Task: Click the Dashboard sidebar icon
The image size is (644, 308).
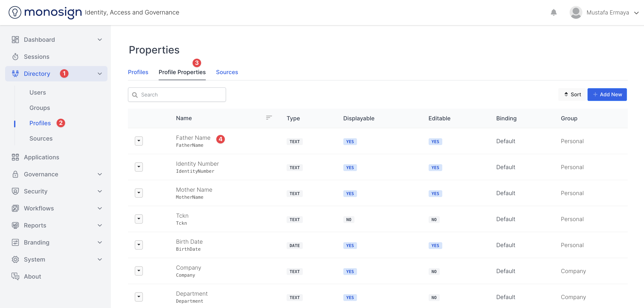Action: [x=15, y=40]
